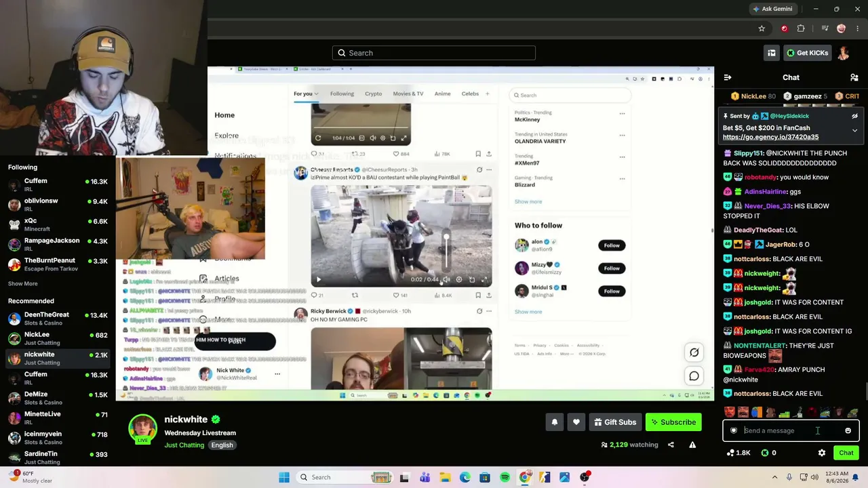Screen dimensions: 868x488
Task: Play the paintball video in stream
Action: (x=318, y=279)
